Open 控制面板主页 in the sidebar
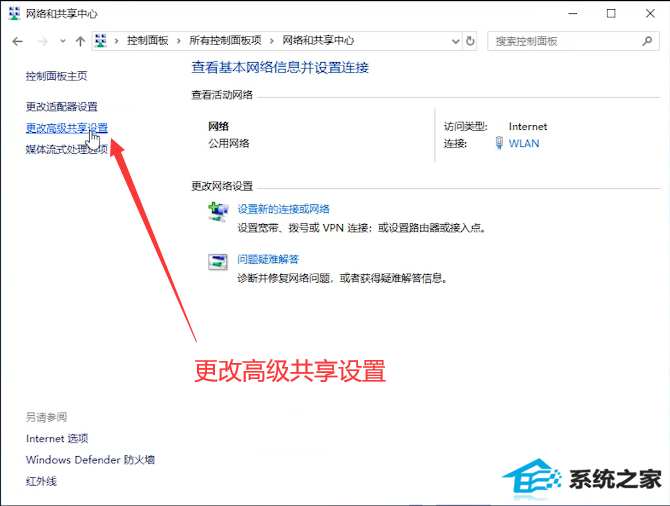 coord(56,76)
